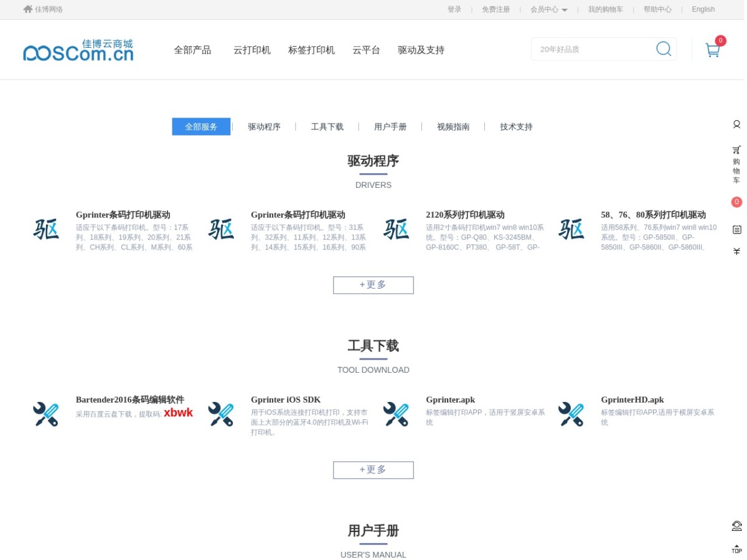The height and width of the screenshot is (560, 747).
Task: Switch to the 视频指南 tab
Action: click(453, 127)
